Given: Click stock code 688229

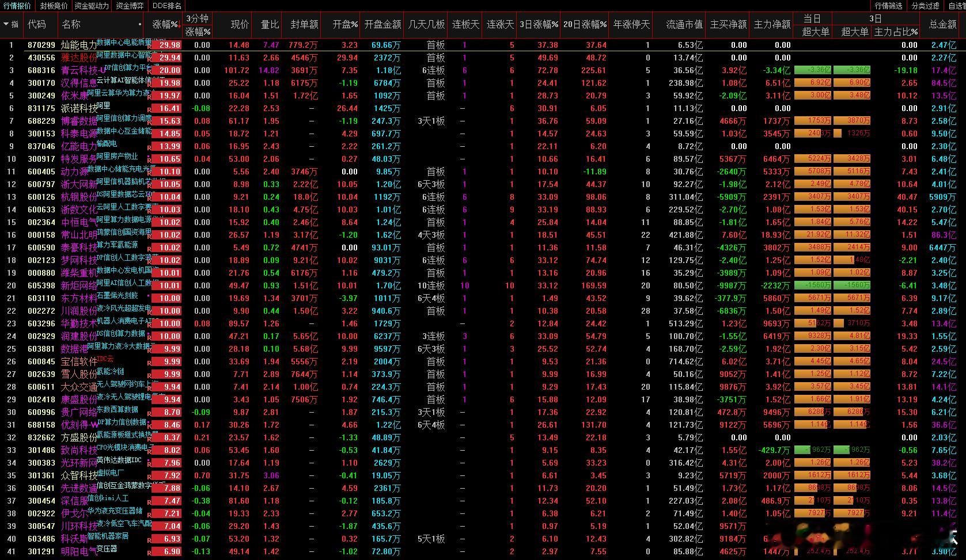Looking at the screenshot, I should (41, 121).
